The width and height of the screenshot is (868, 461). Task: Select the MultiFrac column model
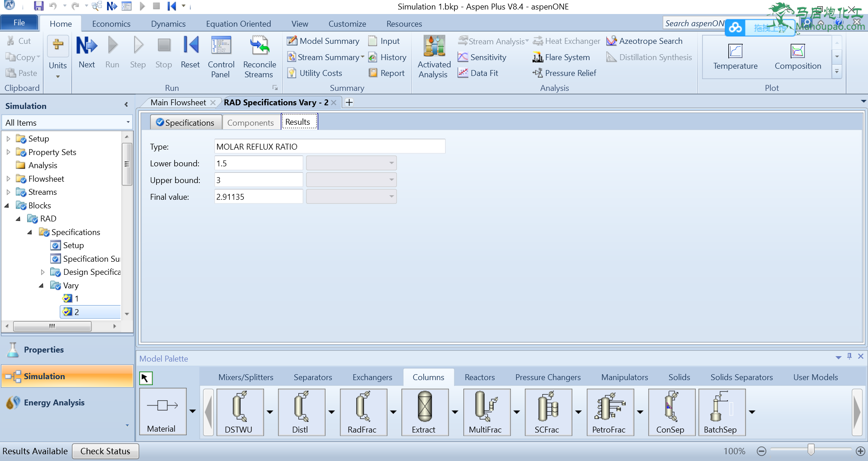tap(486, 412)
